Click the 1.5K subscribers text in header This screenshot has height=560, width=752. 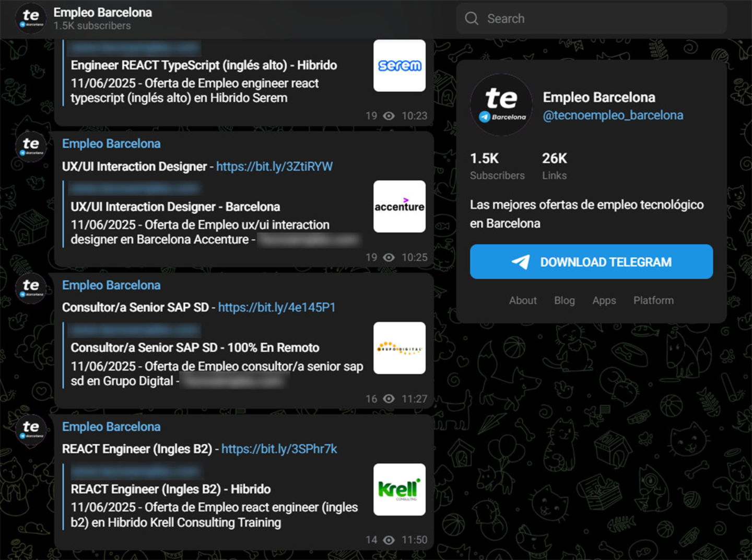92,26
